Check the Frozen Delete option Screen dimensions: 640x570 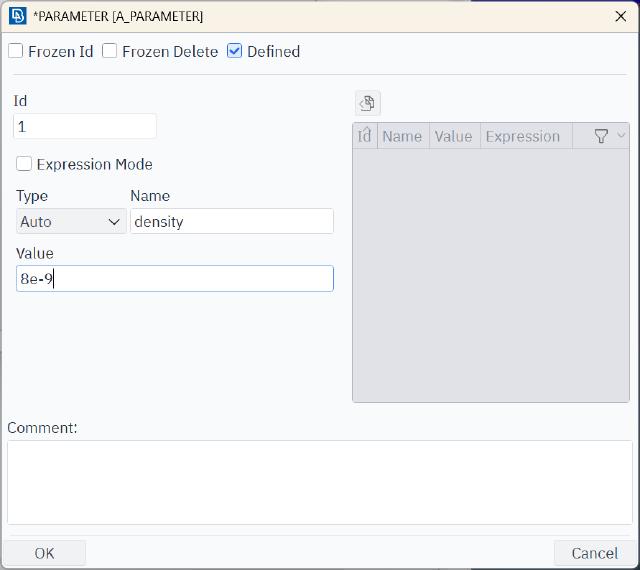point(110,51)
